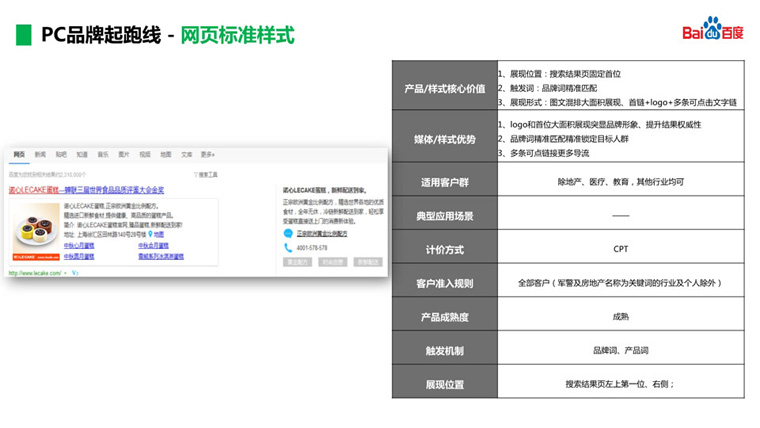Click the line 触发词：品牌词精准匹配
Viewport: 760px width, 428px height.
[x=548, y=88]
